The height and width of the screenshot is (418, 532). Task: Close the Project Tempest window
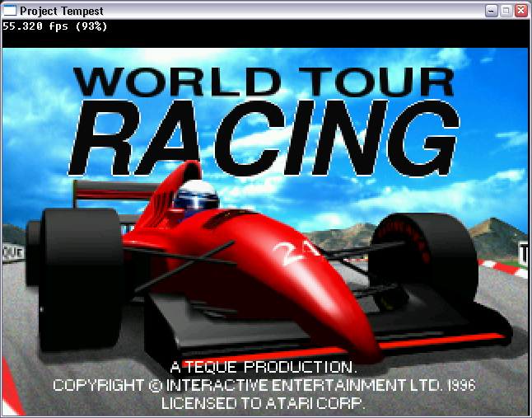tap(520, 11)
